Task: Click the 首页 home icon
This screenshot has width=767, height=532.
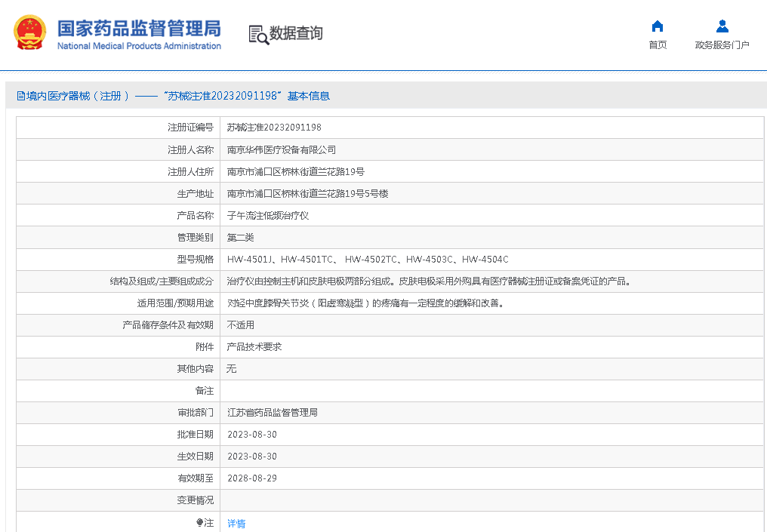Action: pos(658,26)
